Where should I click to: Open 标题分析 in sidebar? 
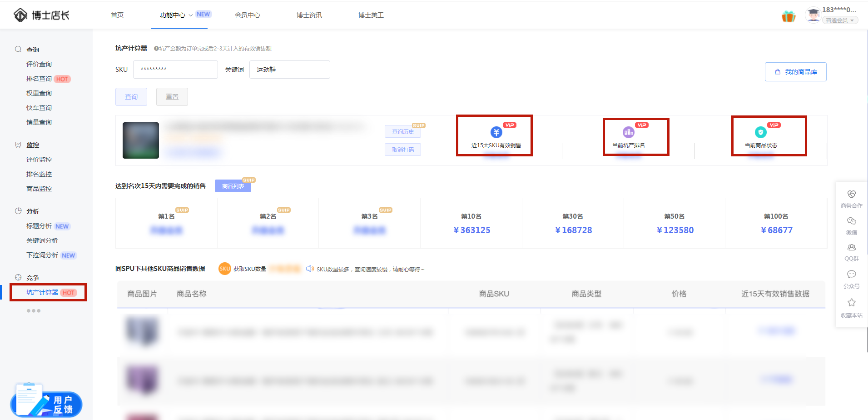pos(39,226)
